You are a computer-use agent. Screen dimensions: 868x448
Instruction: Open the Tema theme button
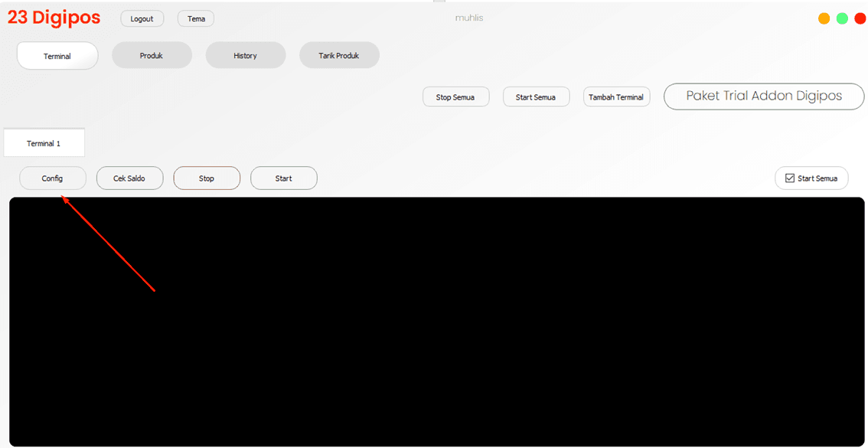tap(196, 19)
